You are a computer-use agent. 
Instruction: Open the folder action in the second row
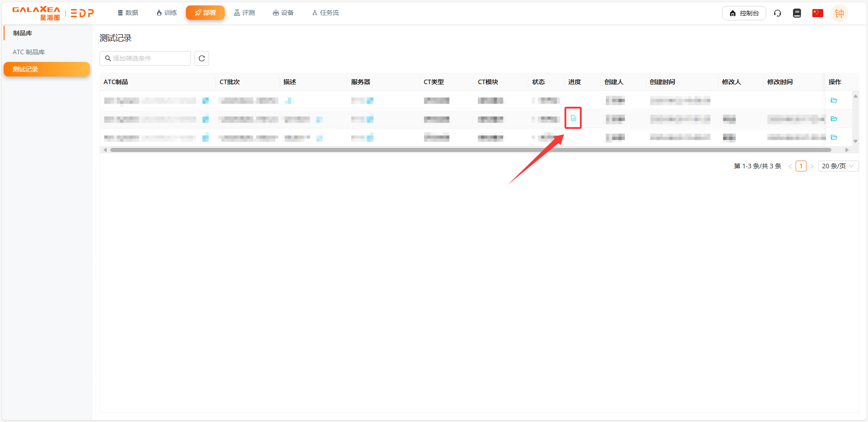834,119
